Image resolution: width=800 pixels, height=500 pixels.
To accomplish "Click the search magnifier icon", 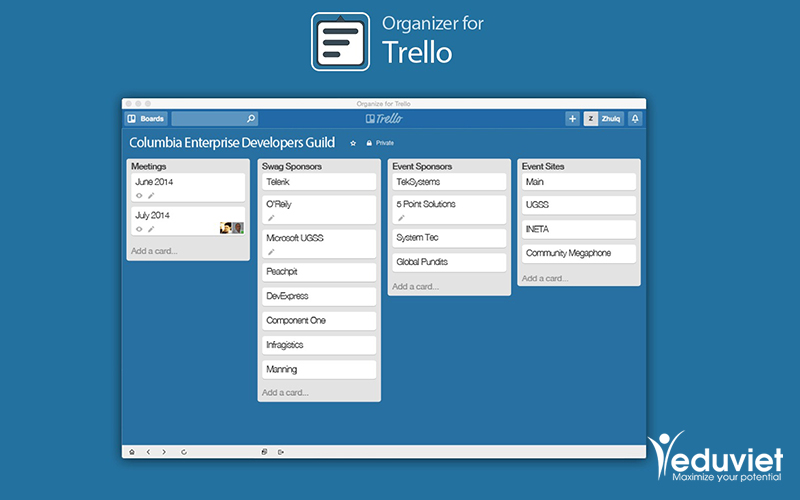I will point(251,119).
